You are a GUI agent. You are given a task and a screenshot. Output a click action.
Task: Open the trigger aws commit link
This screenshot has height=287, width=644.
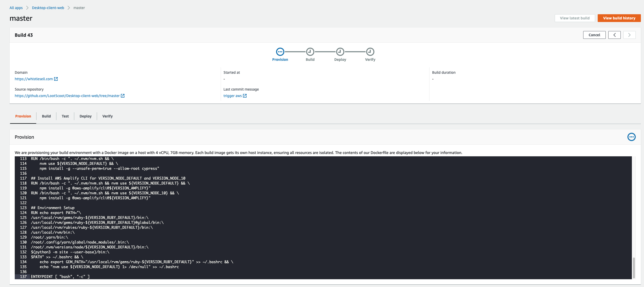coord(232,95)
